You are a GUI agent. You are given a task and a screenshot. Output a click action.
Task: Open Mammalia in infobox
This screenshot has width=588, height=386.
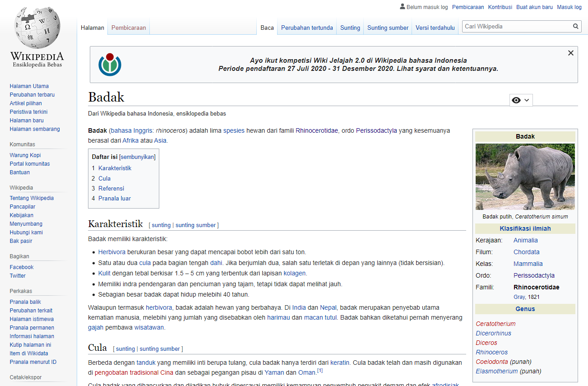(528, 264)
